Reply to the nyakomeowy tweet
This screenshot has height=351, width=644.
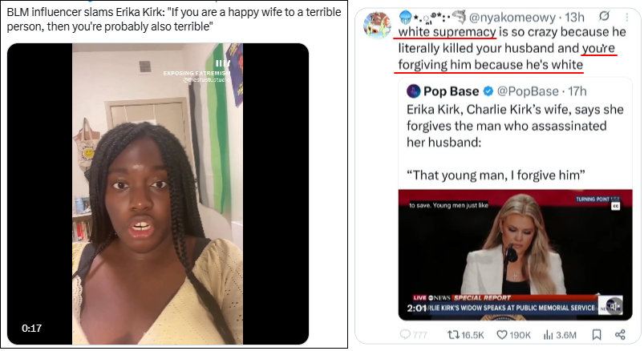pyautogui.click(x=405, y=335)
